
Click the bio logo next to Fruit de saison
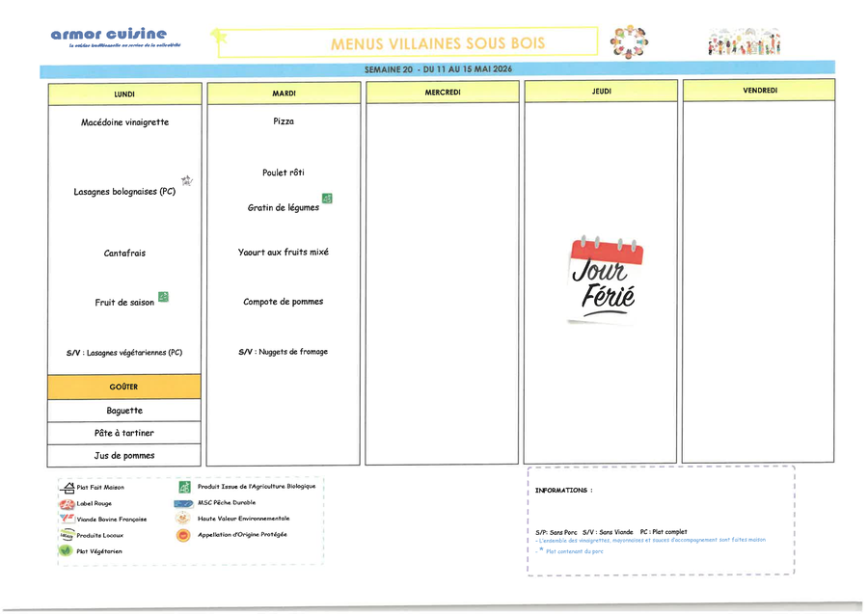tap(163, 297)
